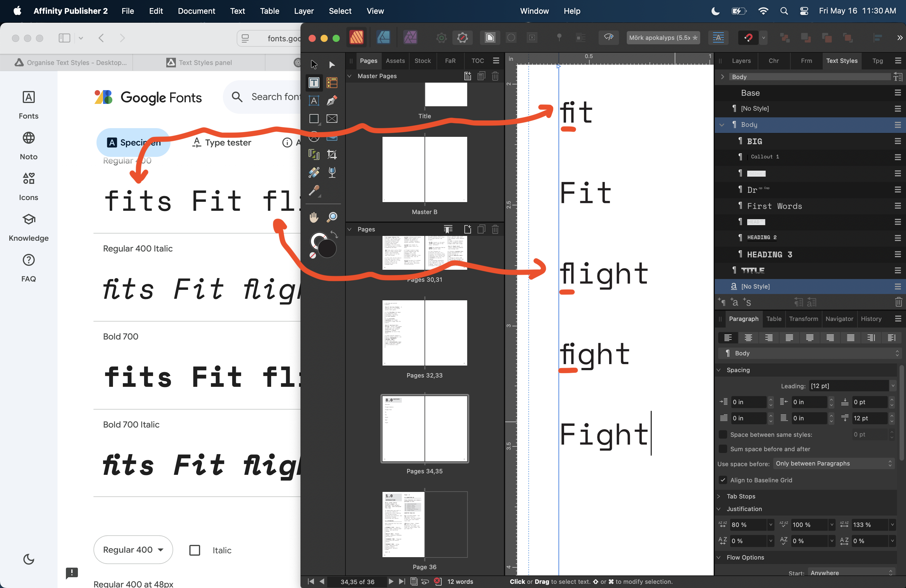Open Use space before dropdown
The height and width of the screenshot is (588, 906).
834,463
